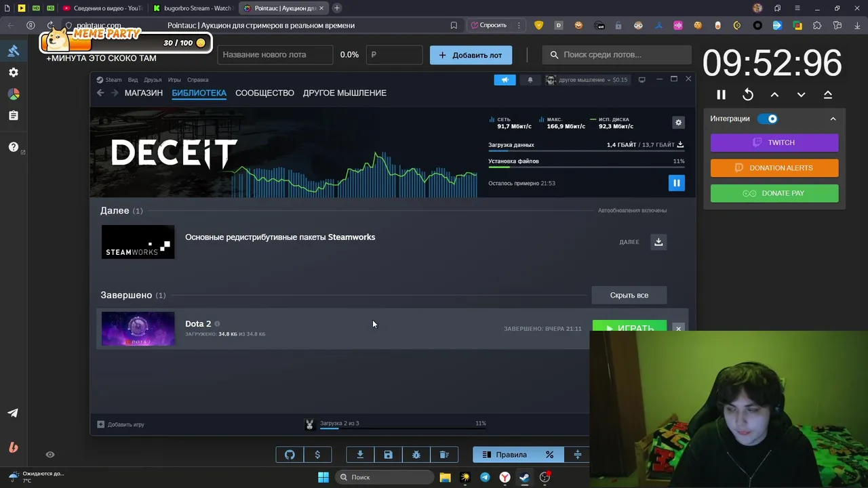Screen dimensions: 868x488
Task: Click Telegram paper plane sidebar icon
Action: 13,413
